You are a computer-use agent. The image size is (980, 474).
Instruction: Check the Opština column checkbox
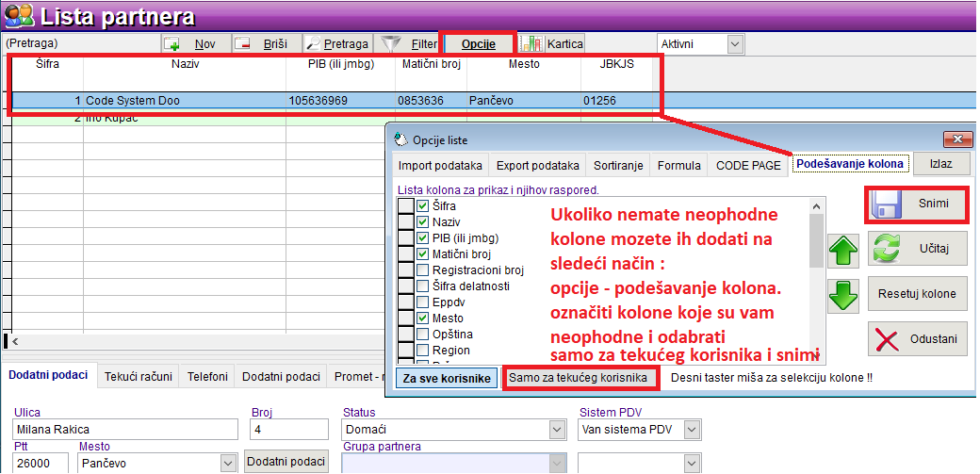coord(422,335)
